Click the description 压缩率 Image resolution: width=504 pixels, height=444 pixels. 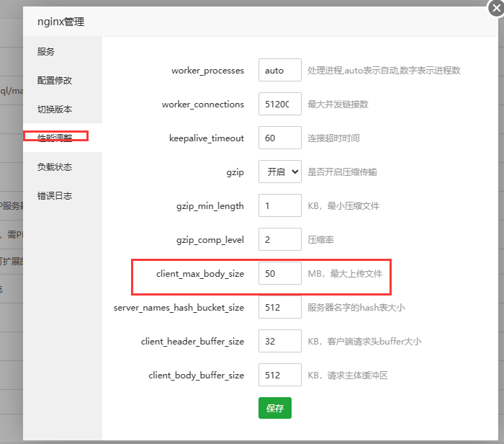point(320,240)
